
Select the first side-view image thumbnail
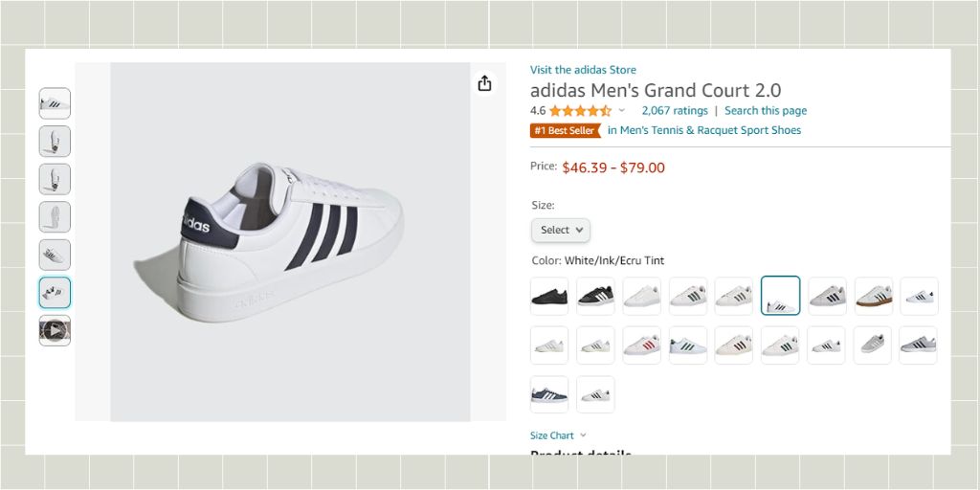point(55,103)
